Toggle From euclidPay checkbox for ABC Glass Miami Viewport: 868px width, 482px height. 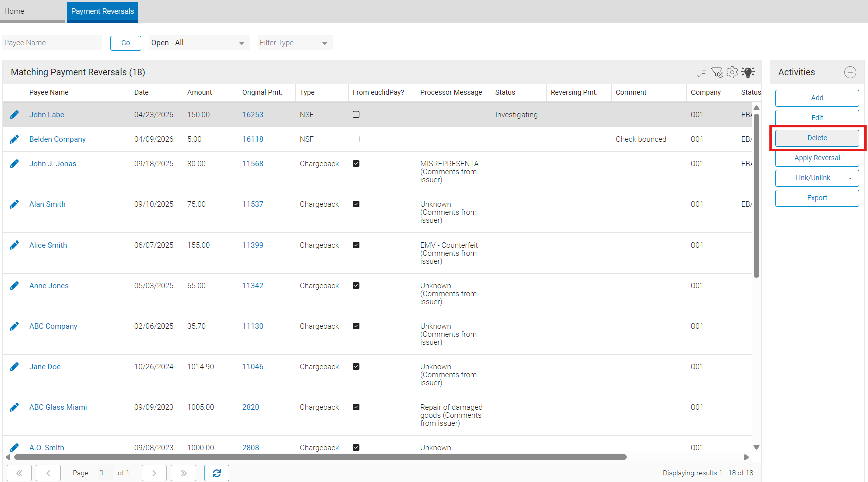coord(356,407)
